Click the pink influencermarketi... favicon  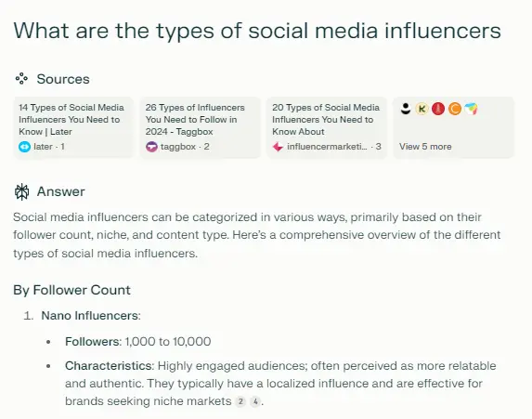[x=278, y=147]
